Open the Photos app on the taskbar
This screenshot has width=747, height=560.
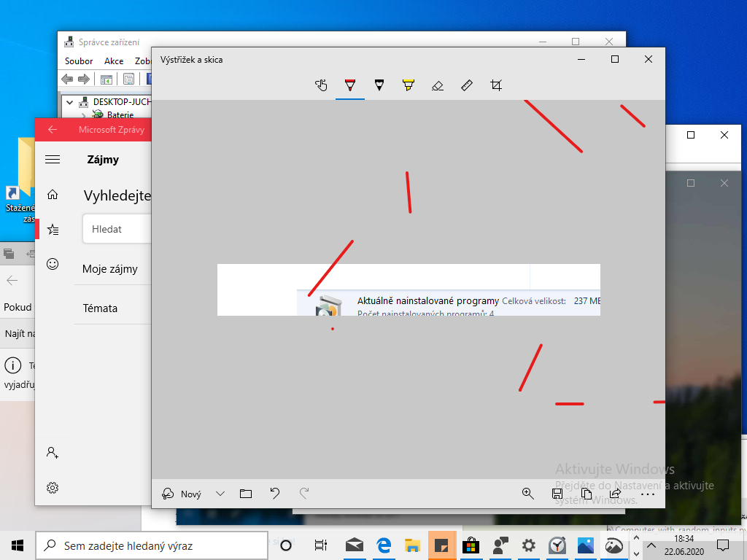point(586,545)
